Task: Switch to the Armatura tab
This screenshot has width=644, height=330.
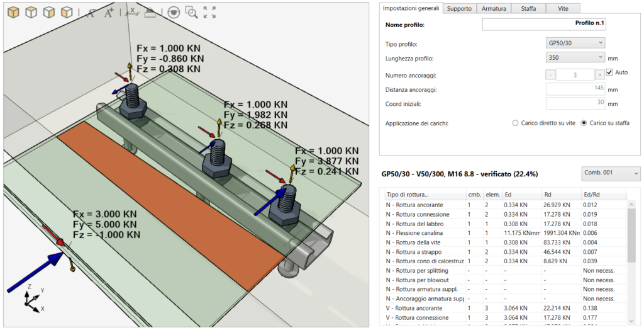Action: 494,8
